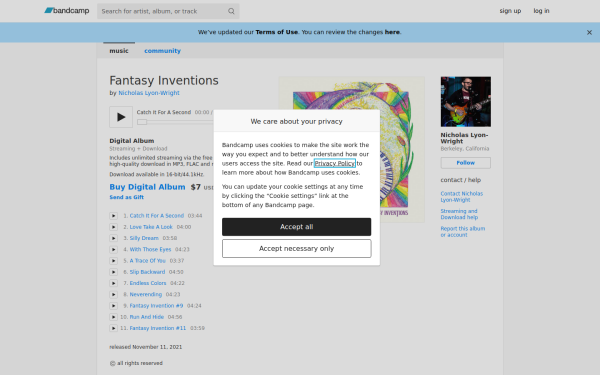Play track 5 A Trace Of You
600x375 pixels.
(x=114, y=261)
